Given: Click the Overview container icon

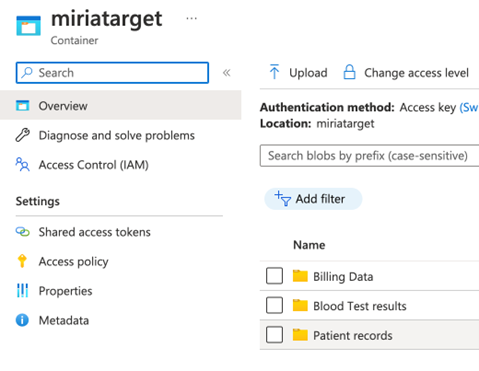Looking at the screenshot, I should click(x=22, y=106).
